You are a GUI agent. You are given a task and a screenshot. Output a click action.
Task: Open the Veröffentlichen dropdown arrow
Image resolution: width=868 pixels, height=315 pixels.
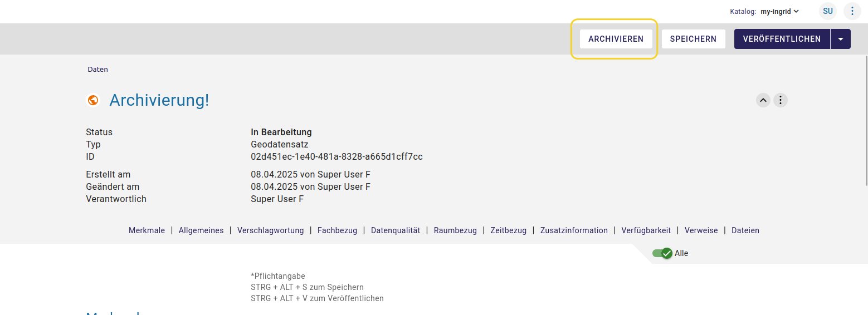[841, 39]
